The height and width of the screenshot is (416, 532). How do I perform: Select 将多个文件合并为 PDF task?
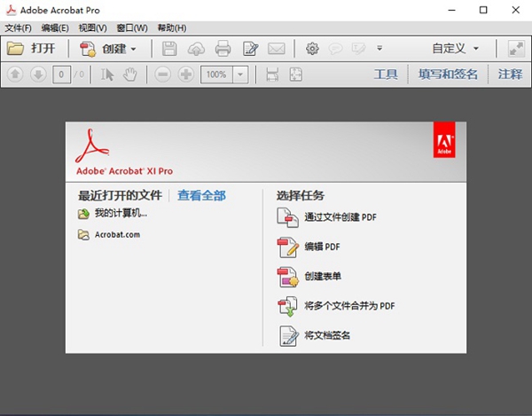point(348,306)
